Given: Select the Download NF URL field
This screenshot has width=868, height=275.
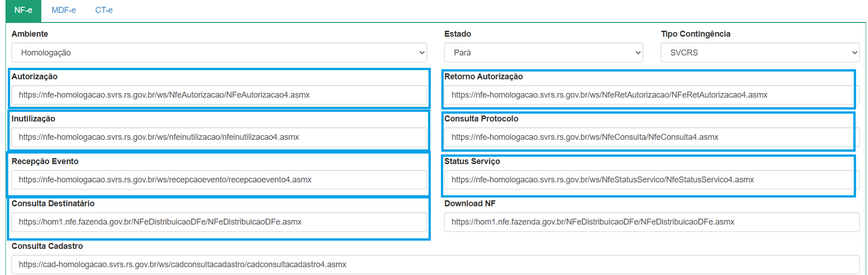Looking at the screenshot, I should [x=651, y=222].
